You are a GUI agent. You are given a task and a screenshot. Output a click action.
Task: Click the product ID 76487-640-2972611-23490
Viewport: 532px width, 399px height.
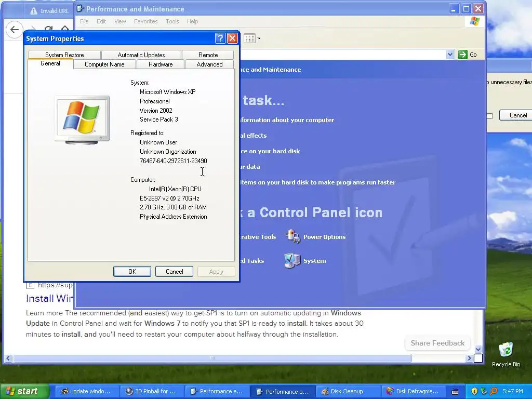(x=174, y=161)
